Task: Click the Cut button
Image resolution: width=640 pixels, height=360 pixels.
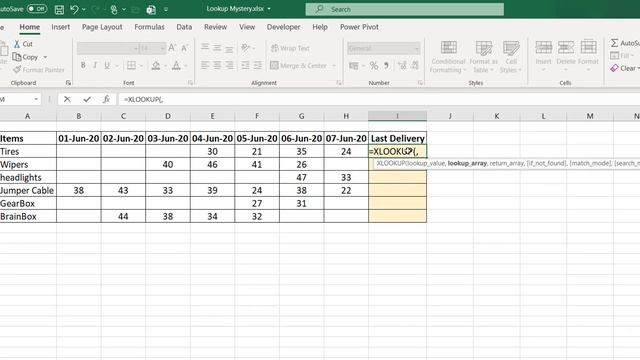Action: click(x=23, y=44)
